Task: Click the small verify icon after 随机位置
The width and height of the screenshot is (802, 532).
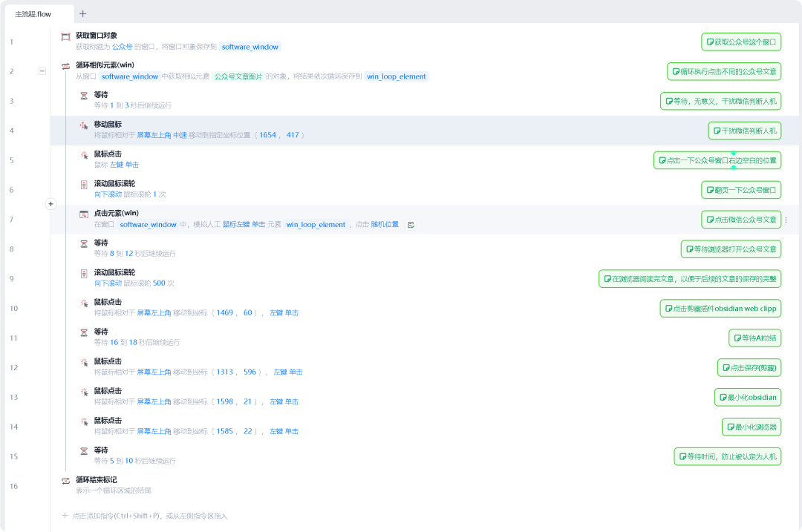Action: (x=411, y=224)
